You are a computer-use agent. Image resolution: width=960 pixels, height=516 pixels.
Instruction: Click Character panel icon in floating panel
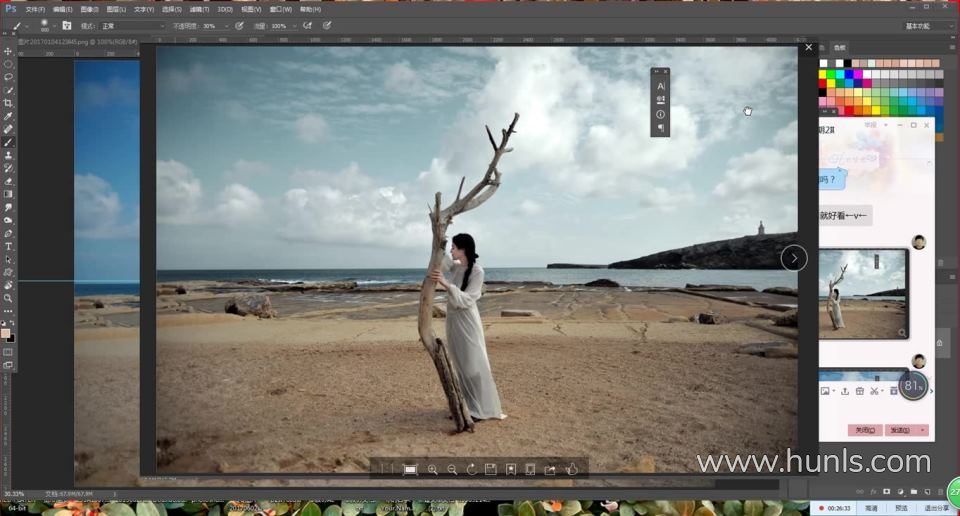click(x=660, y=86)
